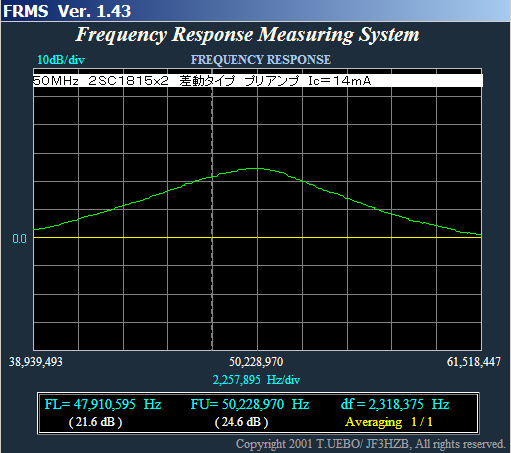Screen dimensions: 511x453
Task: Select the 2,257,895 Hz/div span label
Action: coord(256,380)
